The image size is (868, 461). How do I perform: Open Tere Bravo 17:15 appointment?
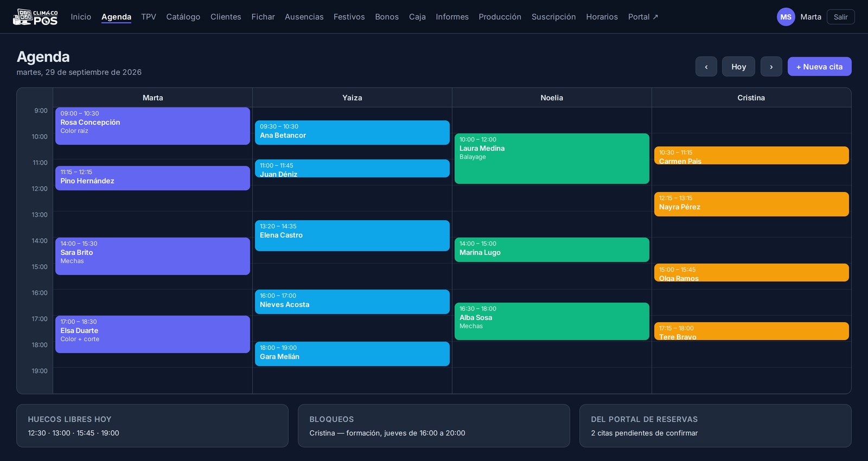751,331
